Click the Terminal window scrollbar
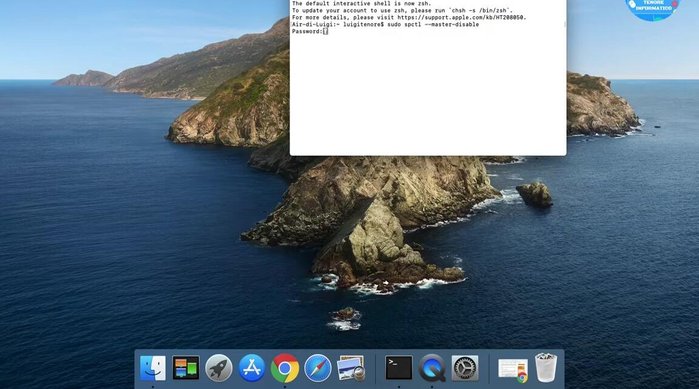 (564, 25)
